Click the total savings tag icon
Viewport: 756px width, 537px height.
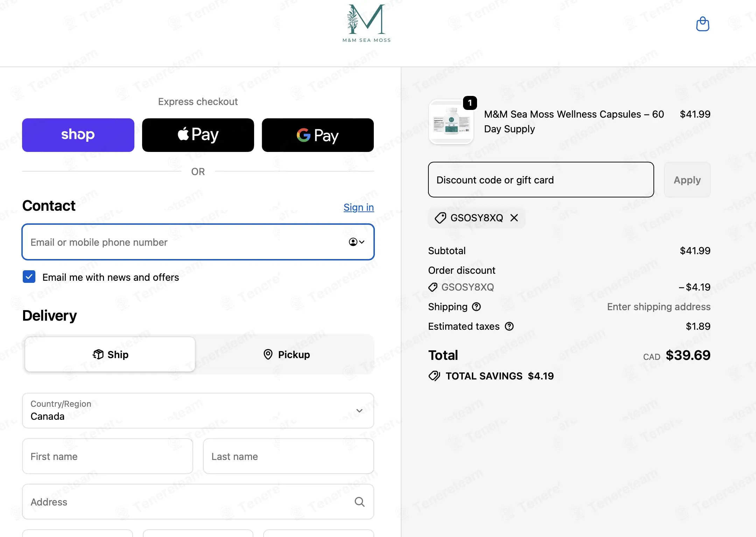click(434, 376)
